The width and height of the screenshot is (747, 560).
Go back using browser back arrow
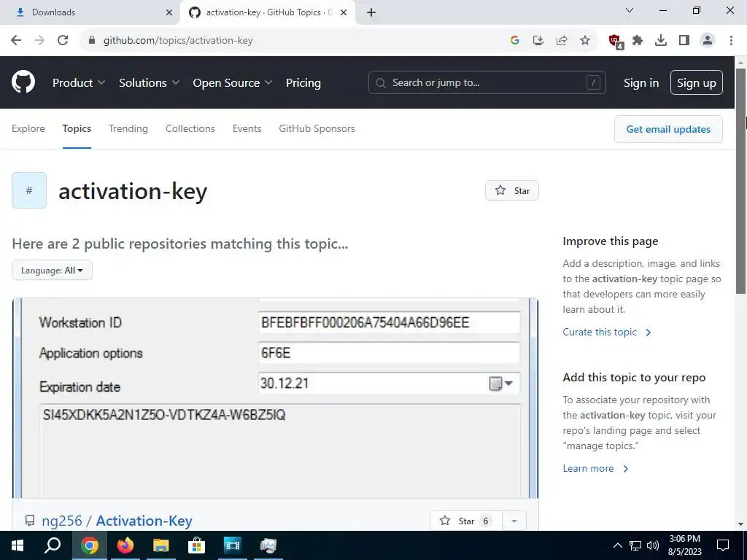point(16,41)
